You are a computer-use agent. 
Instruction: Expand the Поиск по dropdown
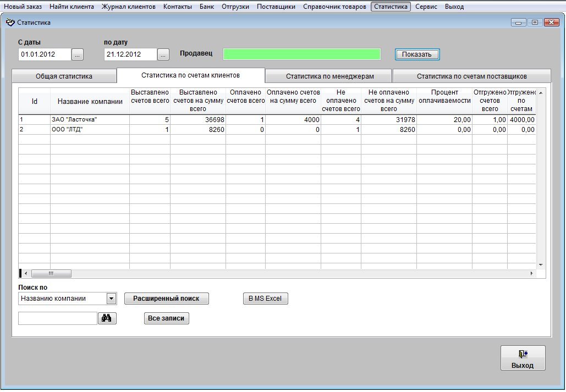point(111,299)
